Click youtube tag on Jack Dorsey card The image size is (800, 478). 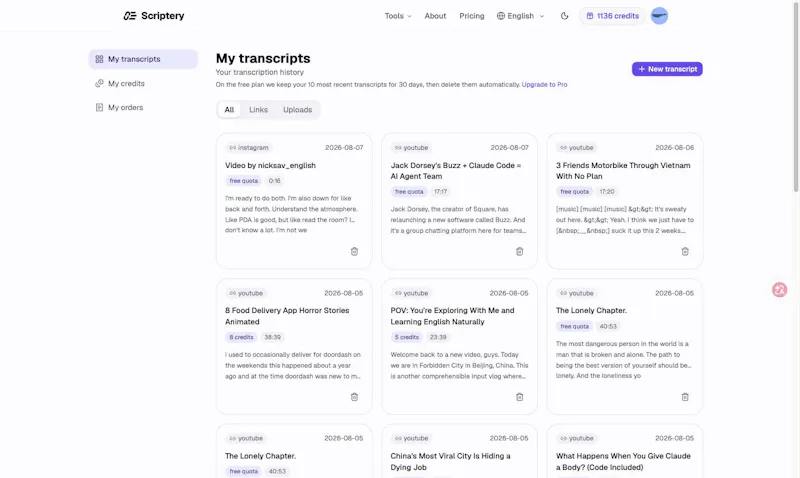click(411, 147)
